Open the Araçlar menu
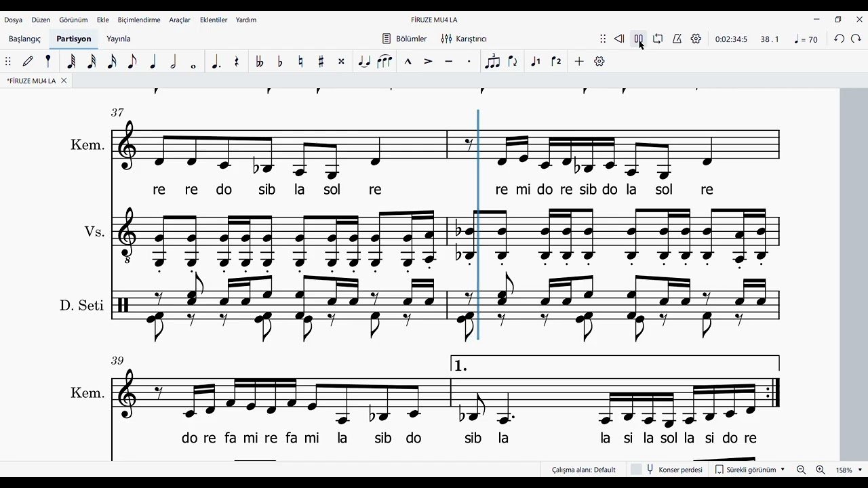This screenshot has height=488, width=868. 180,20
